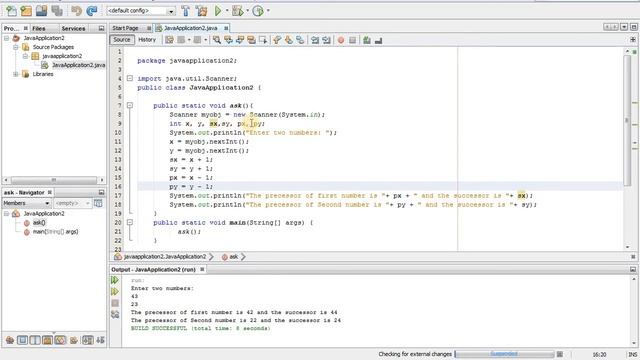Open the empty filter dropdown in Navigator

click(x=72, y=203)
